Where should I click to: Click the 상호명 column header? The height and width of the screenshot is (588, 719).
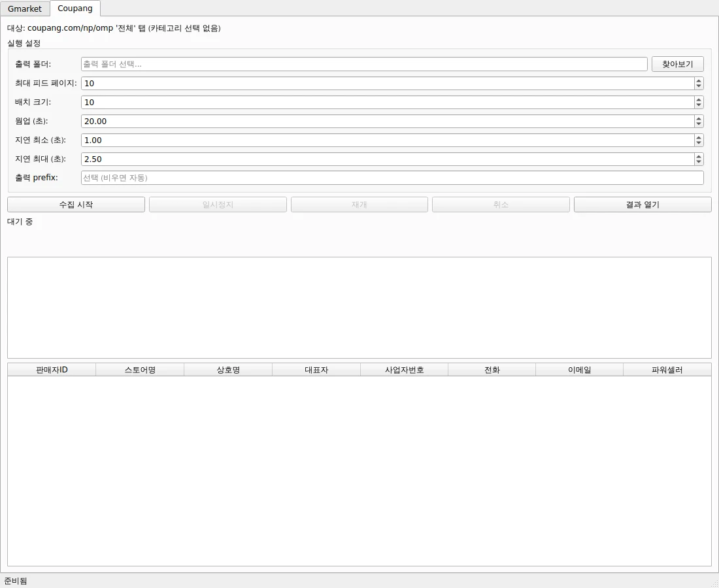point(228,370)
